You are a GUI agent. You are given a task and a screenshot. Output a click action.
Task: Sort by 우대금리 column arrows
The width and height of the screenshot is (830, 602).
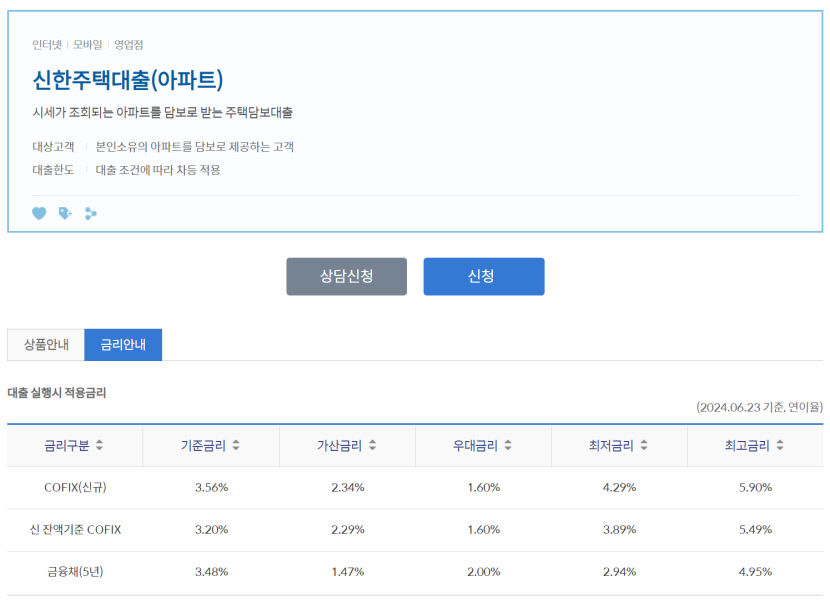point(508,445)
